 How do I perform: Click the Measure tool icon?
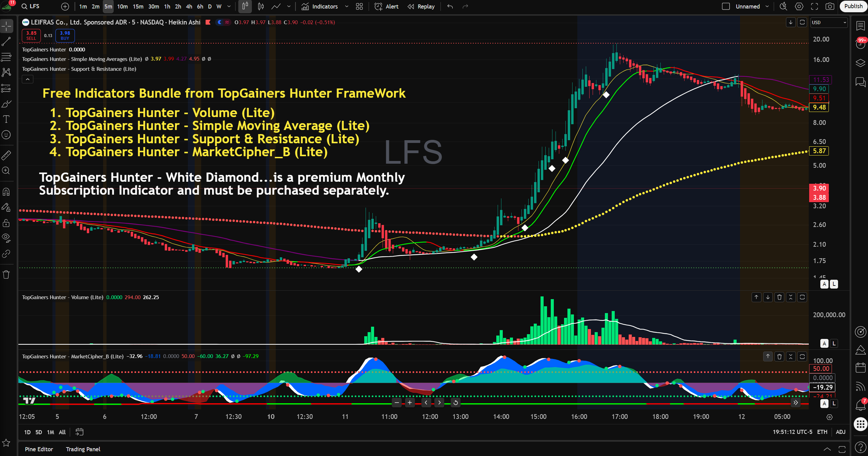6,156
